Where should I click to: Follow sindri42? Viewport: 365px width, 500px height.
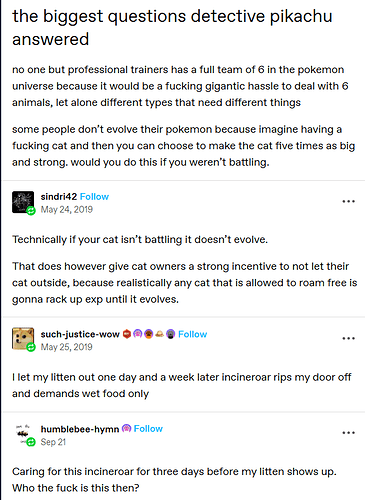coord(94,197)
